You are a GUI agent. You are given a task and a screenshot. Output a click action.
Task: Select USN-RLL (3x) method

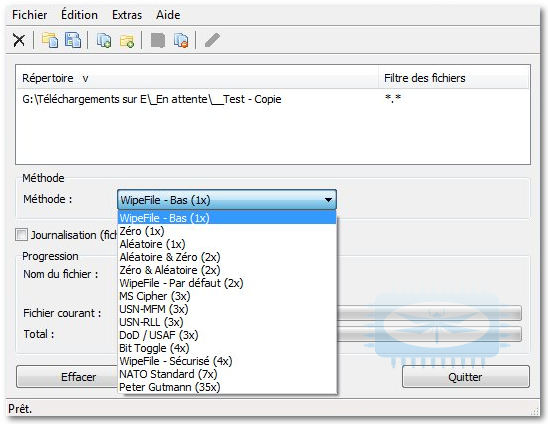click(x=227, y=322)
